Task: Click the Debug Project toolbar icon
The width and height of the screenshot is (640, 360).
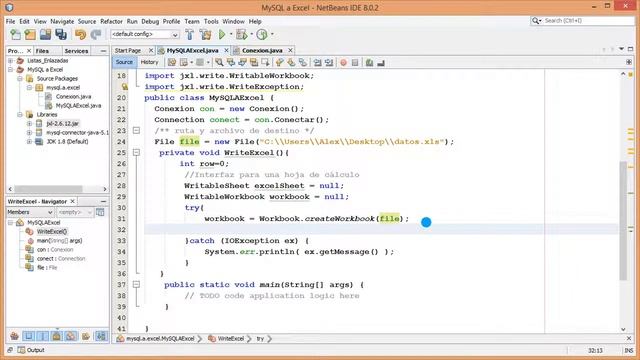Action: [x=242, y=35]
